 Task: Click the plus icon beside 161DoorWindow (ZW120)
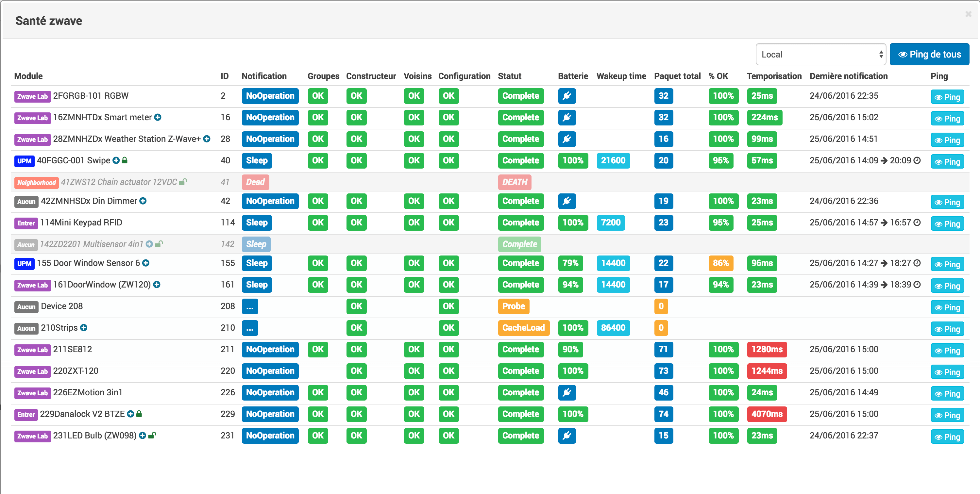tap(156, 285)
